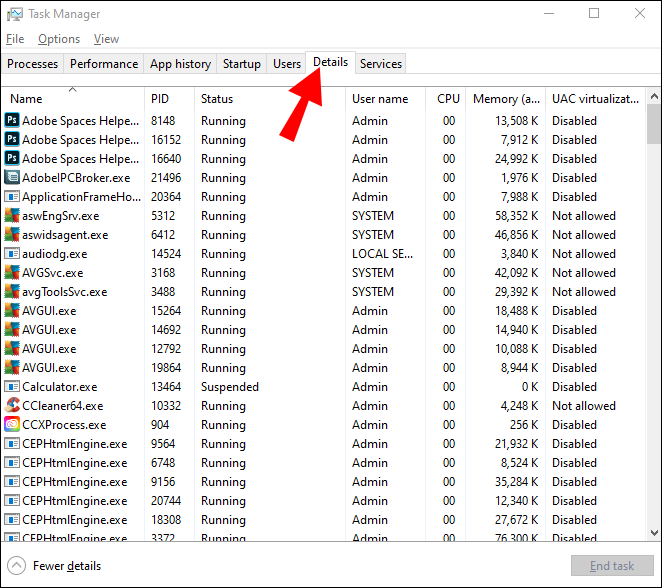662x588 pixels.
Task: Click the End task button
Action: (x=612, y=566)
